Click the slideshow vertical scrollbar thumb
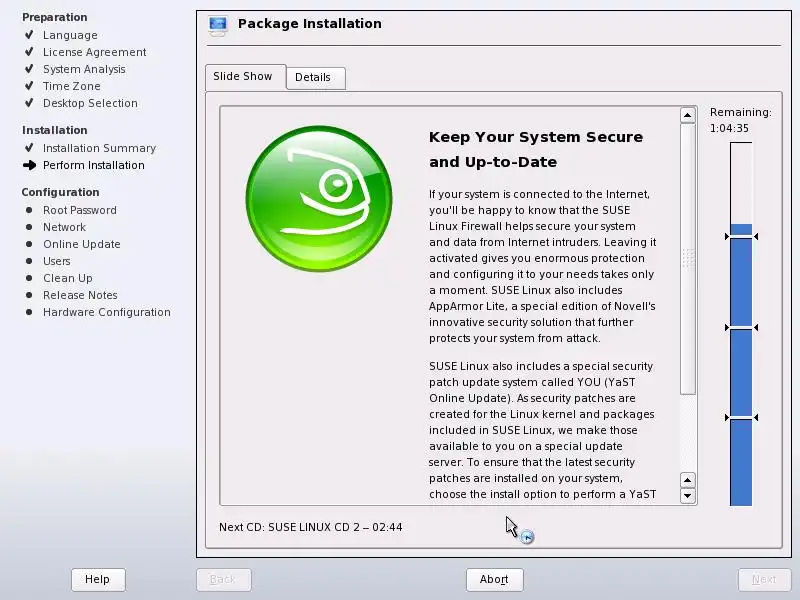 coord(688,259)
